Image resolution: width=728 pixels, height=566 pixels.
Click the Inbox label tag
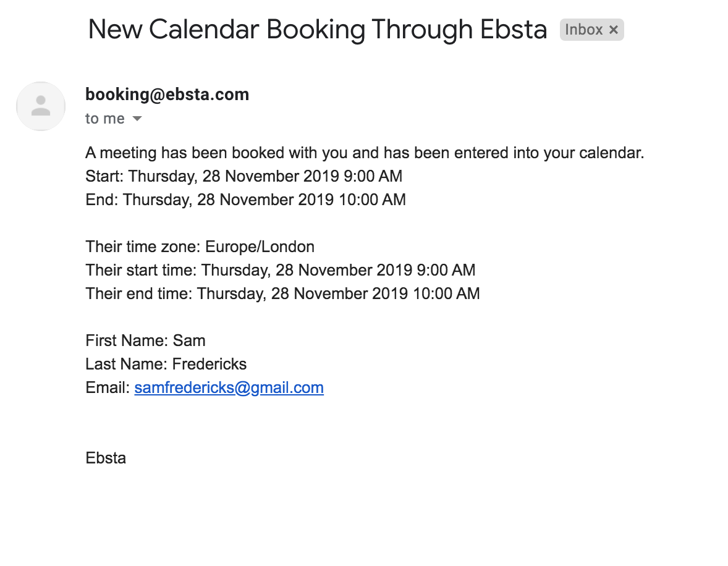[583, 30]
